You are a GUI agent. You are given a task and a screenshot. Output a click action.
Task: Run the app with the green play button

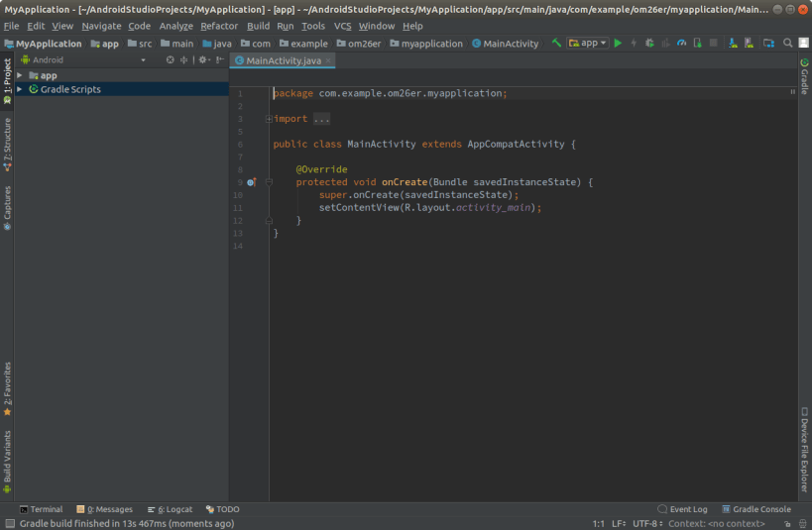(x=618, y=44)
